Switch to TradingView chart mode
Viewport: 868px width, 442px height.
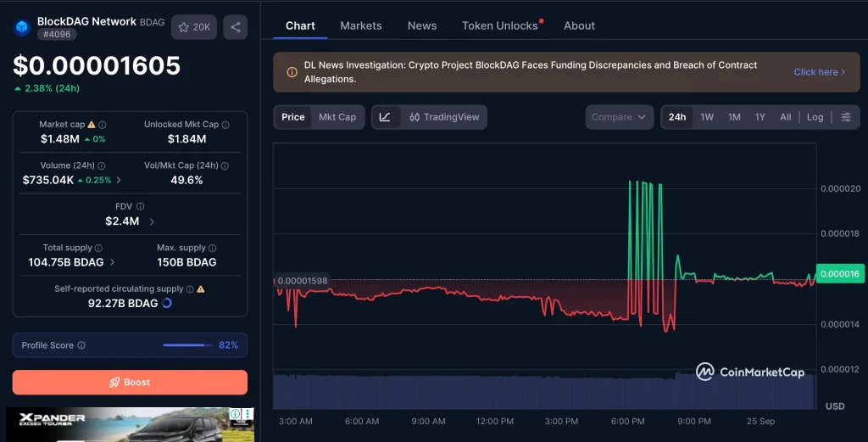[444, 117]
